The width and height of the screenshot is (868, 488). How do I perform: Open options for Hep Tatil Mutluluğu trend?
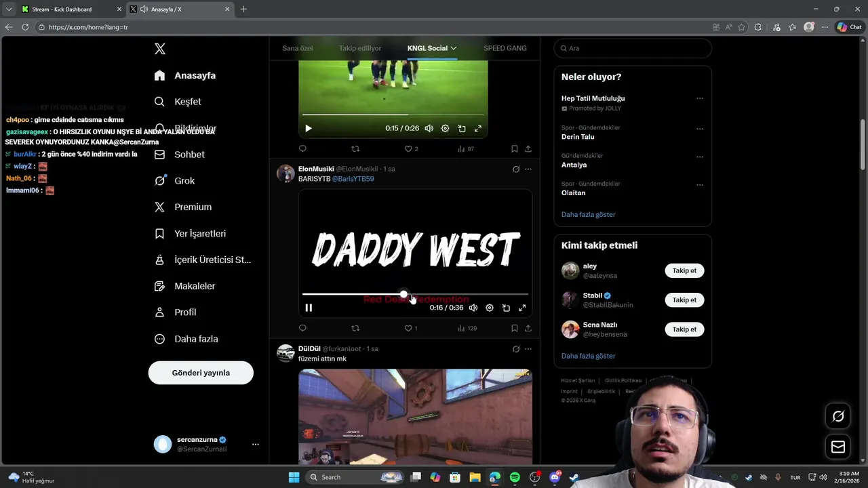700,98
